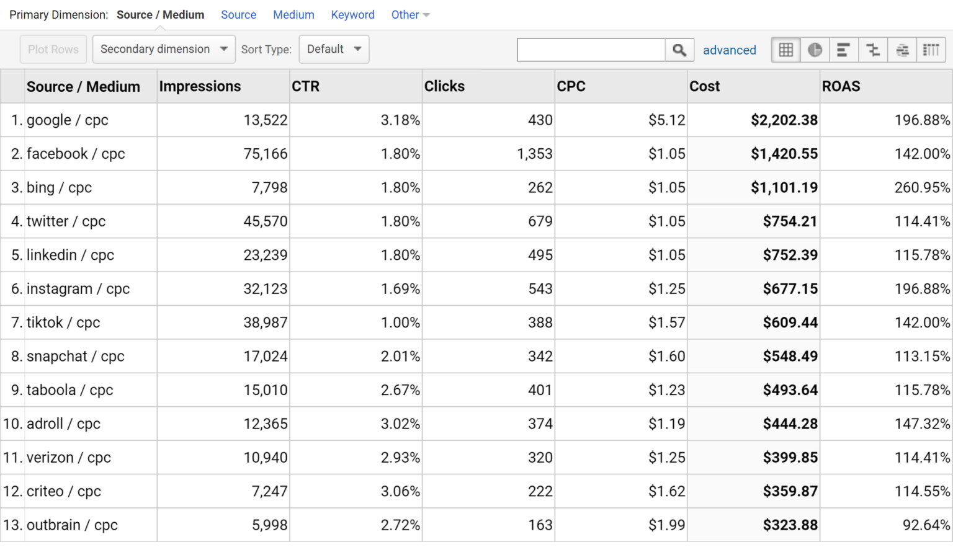The image size is (953, 560).
Task: Sort by the Cost column header
Action: tap(704, 87)
